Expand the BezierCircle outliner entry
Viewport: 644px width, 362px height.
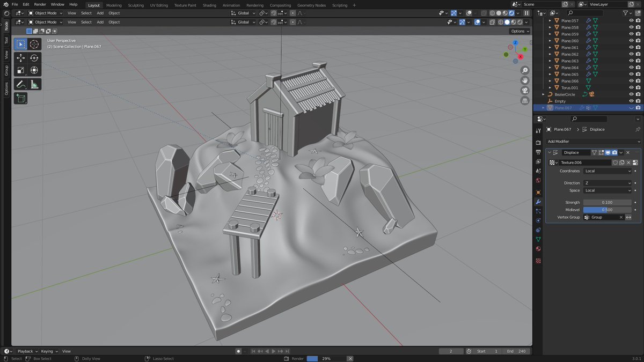(543, 94)
